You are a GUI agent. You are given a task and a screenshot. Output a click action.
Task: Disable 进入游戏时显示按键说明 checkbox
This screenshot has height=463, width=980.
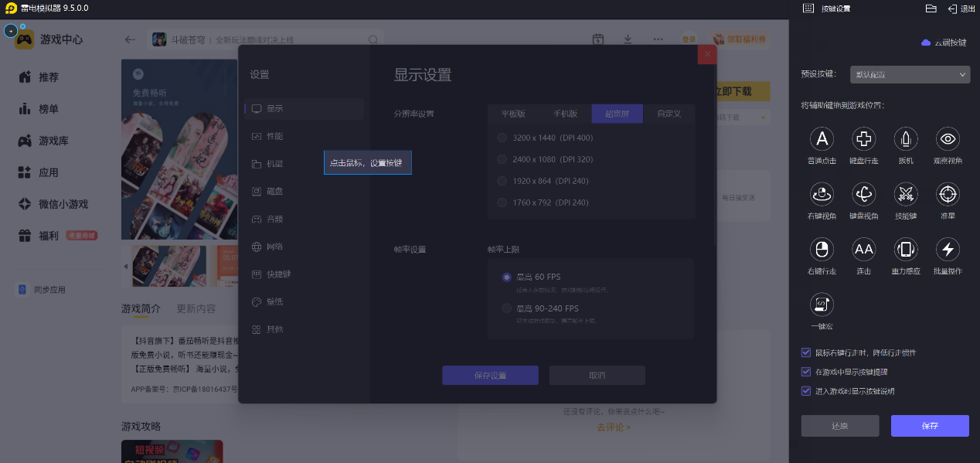point(806,391)
